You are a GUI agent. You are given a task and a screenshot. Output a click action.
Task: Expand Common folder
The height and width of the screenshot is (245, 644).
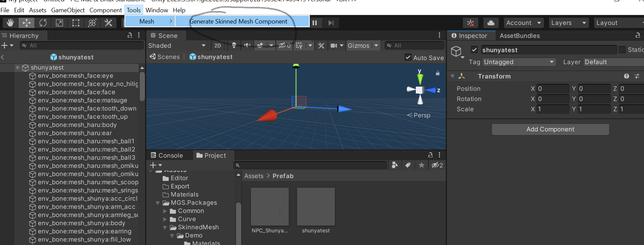165,211
